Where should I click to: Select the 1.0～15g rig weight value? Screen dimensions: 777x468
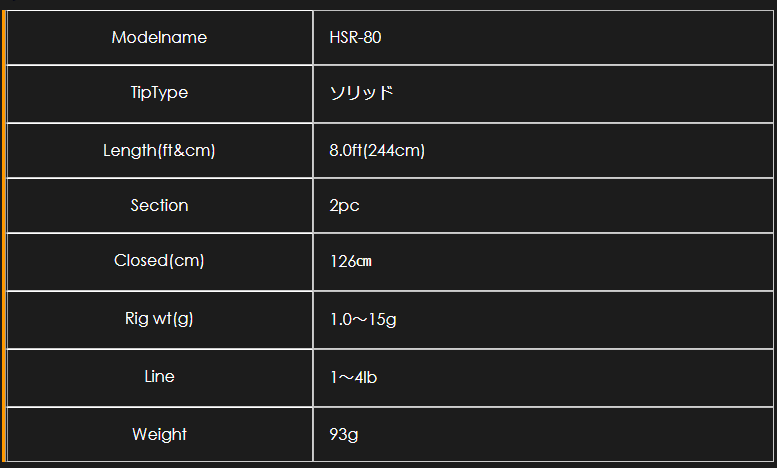(x=363, y=319)
